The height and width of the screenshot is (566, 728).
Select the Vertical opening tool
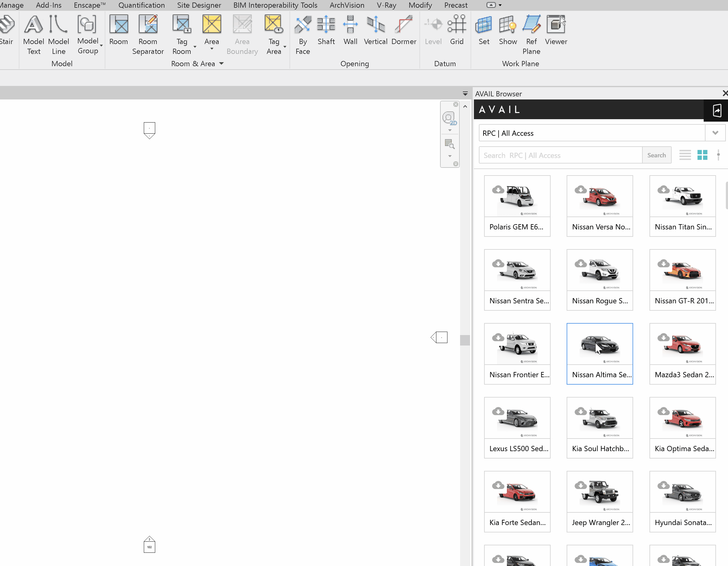pos(376,30)
